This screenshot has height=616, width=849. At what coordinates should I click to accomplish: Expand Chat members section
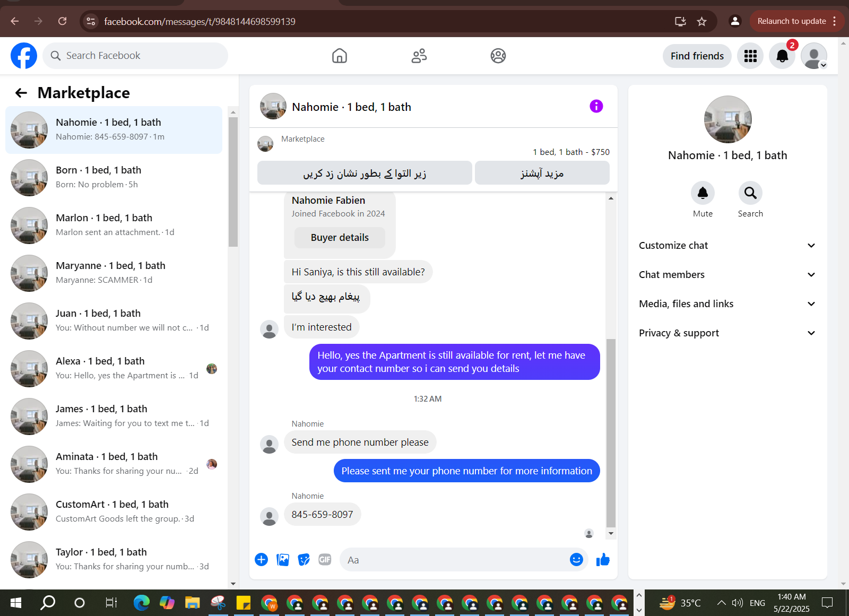[x=727, y=274]
